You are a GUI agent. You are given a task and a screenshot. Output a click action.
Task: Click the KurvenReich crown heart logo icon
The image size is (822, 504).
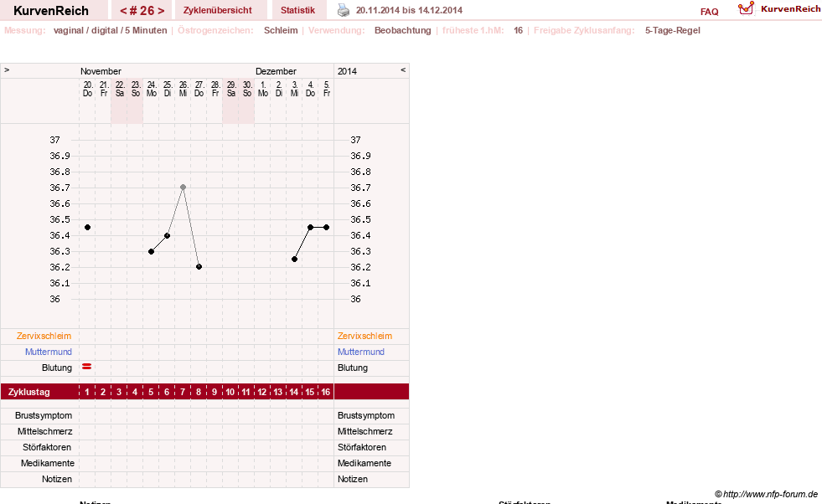[746, 8]
